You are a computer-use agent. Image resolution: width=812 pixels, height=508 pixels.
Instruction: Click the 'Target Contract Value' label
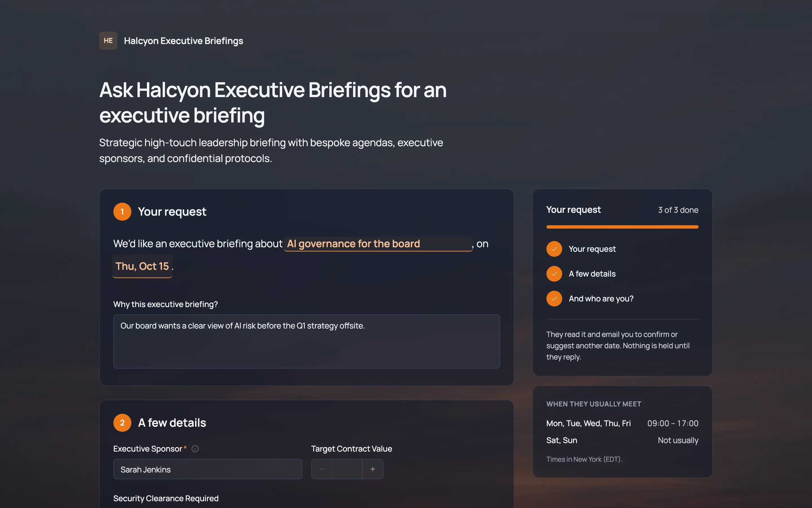tap(351, 449)
